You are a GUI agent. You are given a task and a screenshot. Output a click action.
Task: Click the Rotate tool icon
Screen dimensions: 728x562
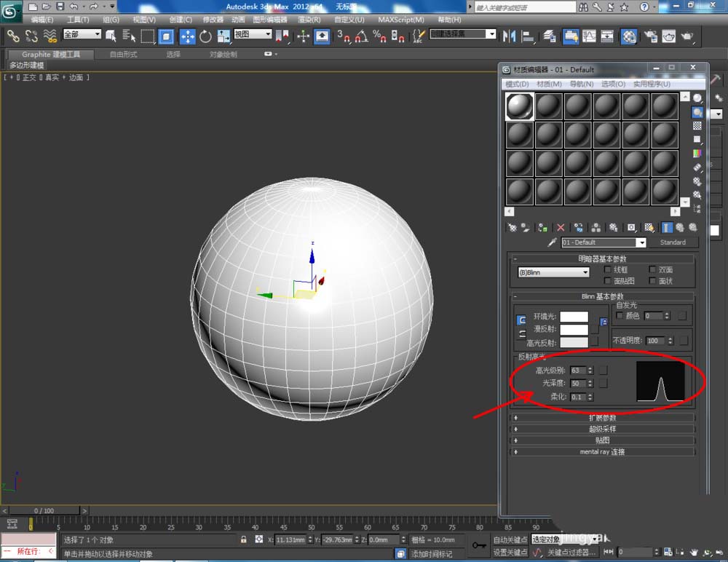pyautogui.click(x=206, y=36)
